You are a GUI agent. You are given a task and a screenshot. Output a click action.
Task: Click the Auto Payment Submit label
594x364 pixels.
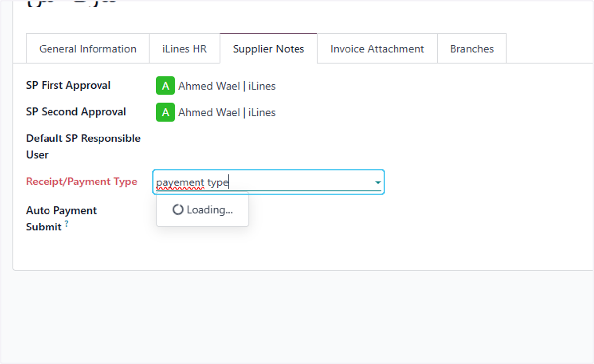pyautogui.click(x=61, y=219)
